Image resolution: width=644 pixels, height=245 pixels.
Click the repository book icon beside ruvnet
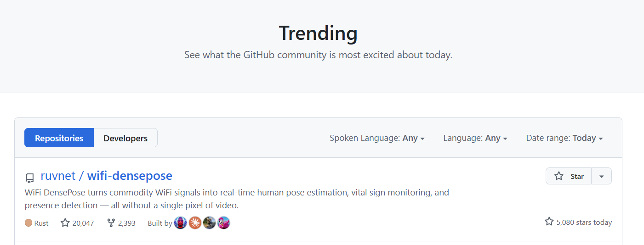(x=30, y=178)
